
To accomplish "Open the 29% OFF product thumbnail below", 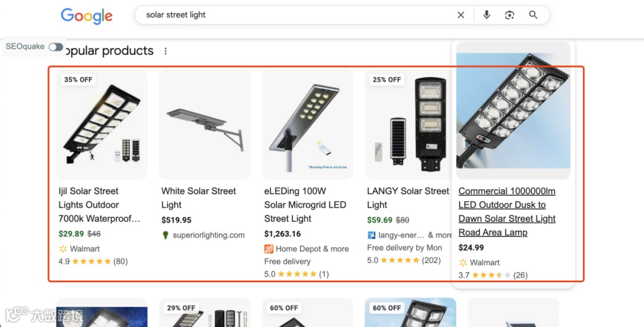I will coord(205,312).
